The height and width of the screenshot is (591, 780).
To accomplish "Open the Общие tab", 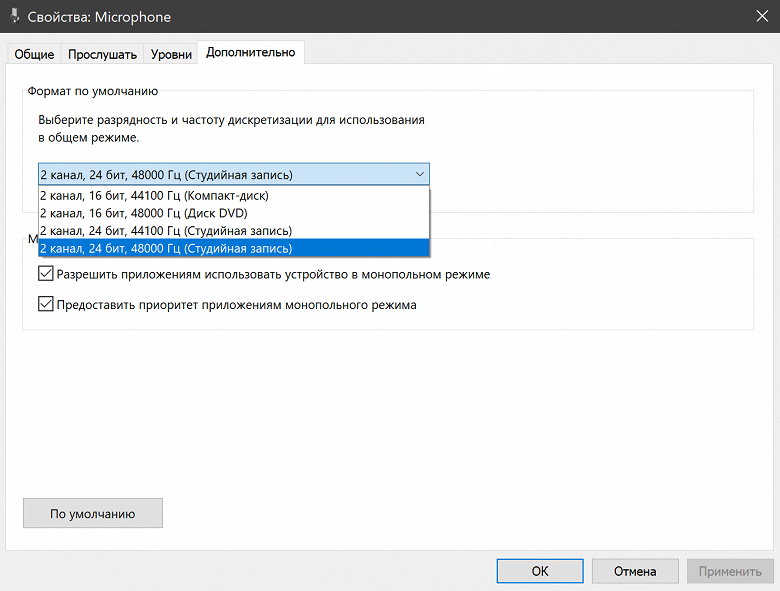I will (x=34, y=54).
